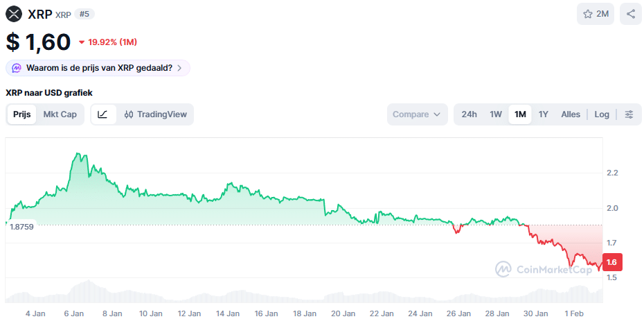Open TradingView candlestick chart mode
Screen dimensions: 644x319
click(x=156, y=114)
